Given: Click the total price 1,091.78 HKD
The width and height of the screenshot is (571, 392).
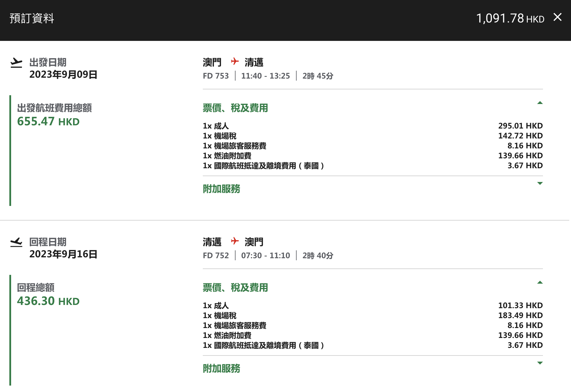Looking at the screenshot, I should coord(510,18).
